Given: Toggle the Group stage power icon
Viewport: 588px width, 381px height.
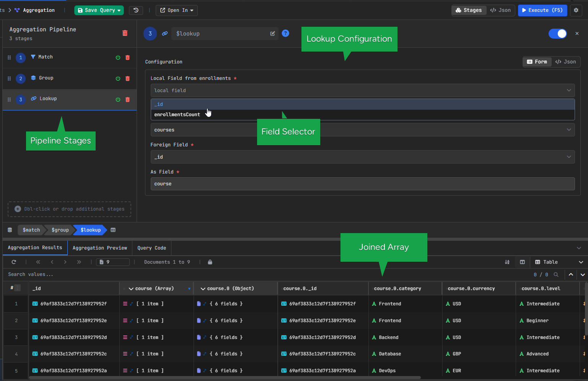Looking at the screenshot, I should click(118, 79).
